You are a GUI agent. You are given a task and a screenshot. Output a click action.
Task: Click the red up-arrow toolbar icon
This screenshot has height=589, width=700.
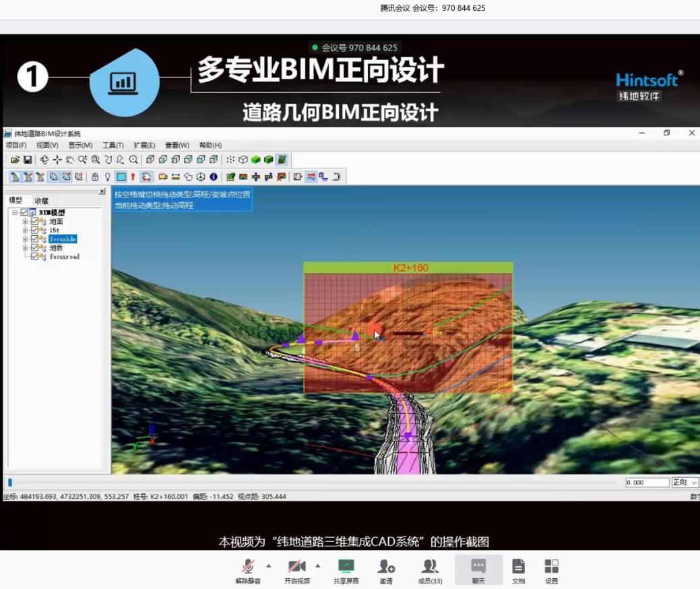click(x=133, y=177)
